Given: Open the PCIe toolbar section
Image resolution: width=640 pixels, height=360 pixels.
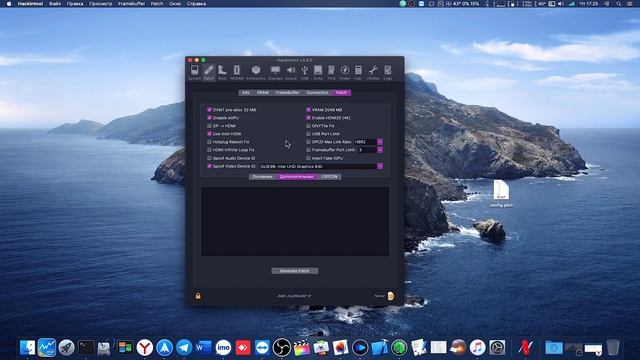Looking at the screenshot, I should [331, 72].
